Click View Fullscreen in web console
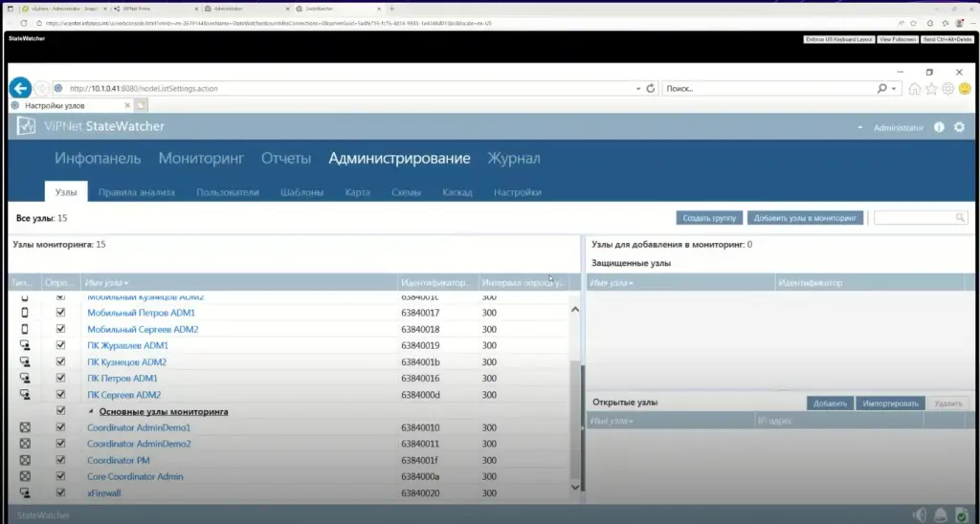The height and width of the screenshot is (524, 980). tap(898, 39)
